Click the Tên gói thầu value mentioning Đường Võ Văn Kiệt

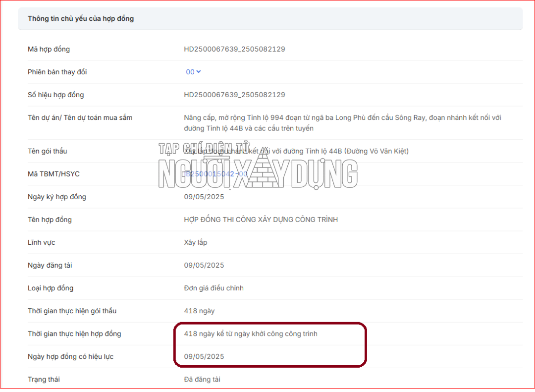click(296, 151)
